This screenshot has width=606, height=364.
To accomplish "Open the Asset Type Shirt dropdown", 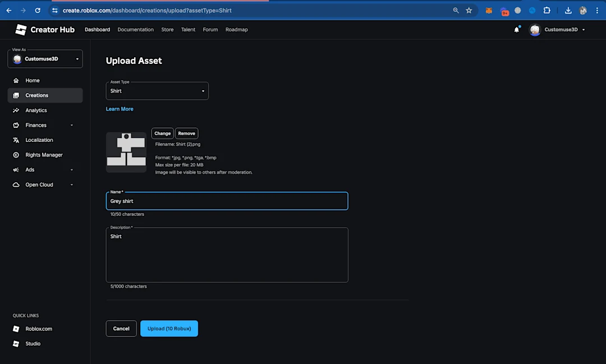I will tap(157, 91).
